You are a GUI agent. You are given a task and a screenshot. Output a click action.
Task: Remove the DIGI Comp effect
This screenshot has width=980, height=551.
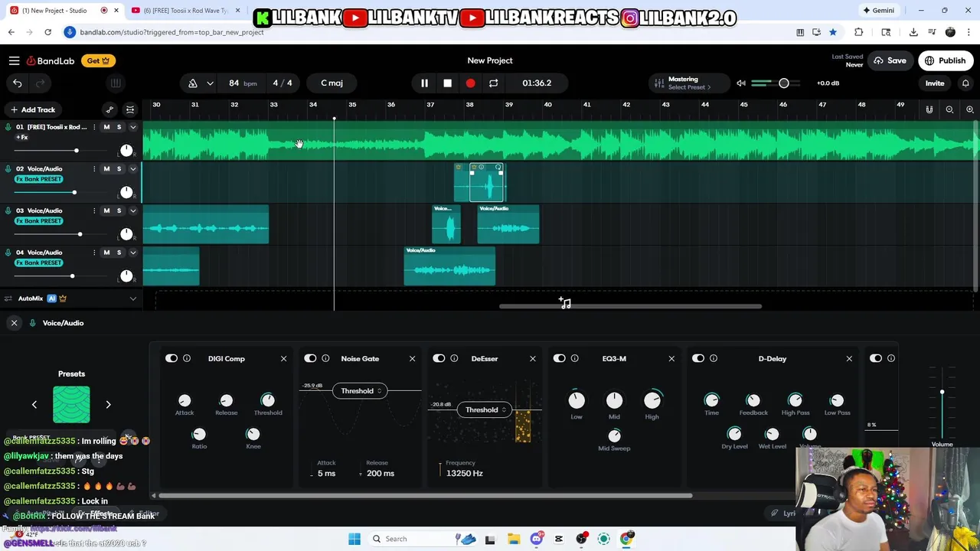click(283, 358)
